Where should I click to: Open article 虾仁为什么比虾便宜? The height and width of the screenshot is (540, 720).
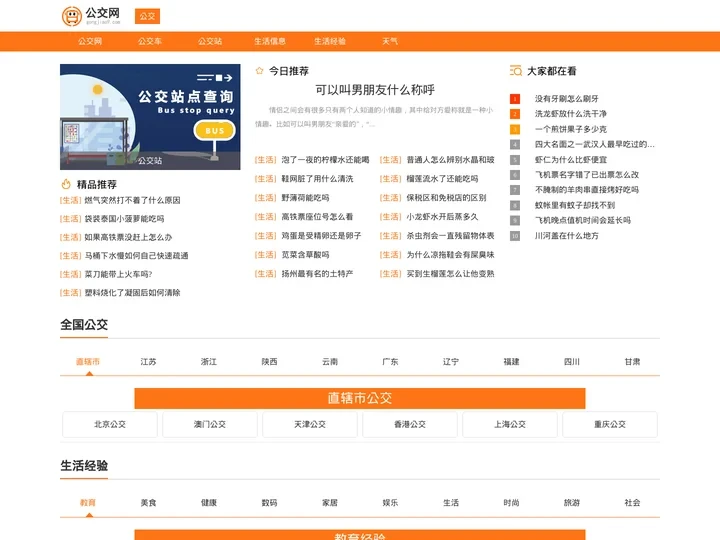point(571,159)
